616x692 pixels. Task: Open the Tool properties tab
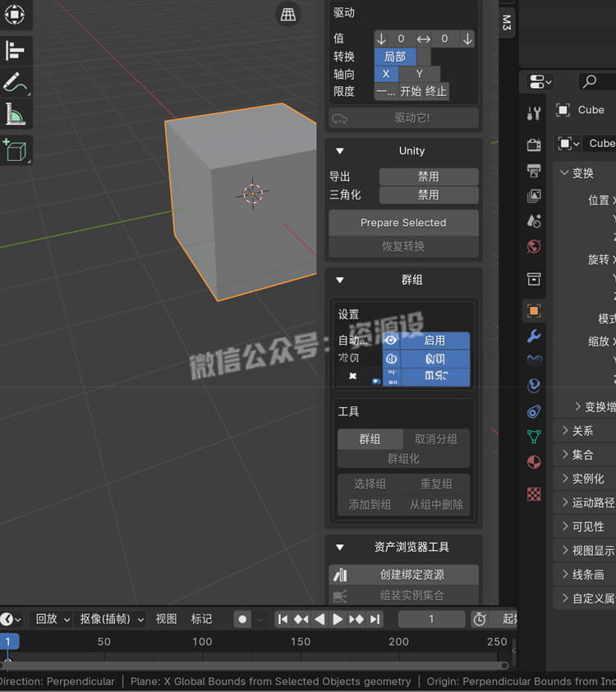[534, 113]
